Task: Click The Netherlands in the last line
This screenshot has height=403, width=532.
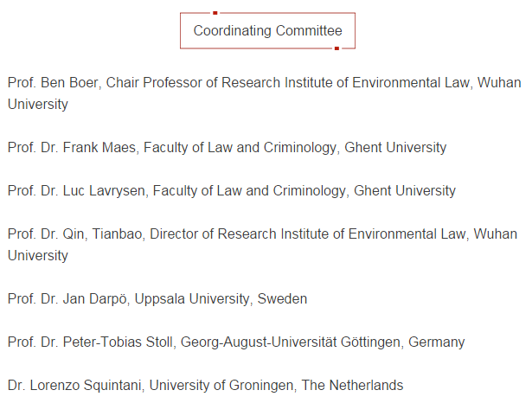Action: [x=352, y=386]
